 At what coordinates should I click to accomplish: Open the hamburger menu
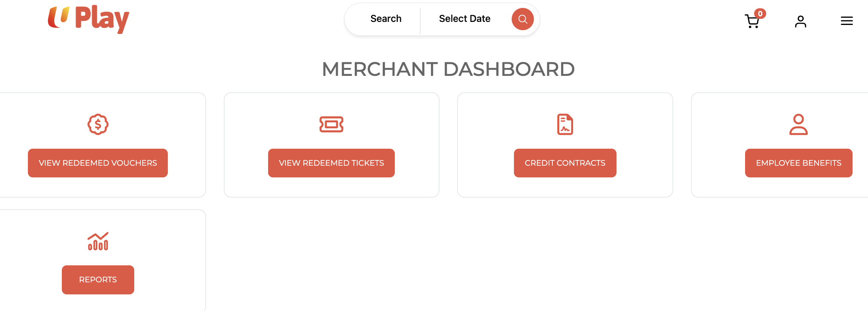point(847,21)
